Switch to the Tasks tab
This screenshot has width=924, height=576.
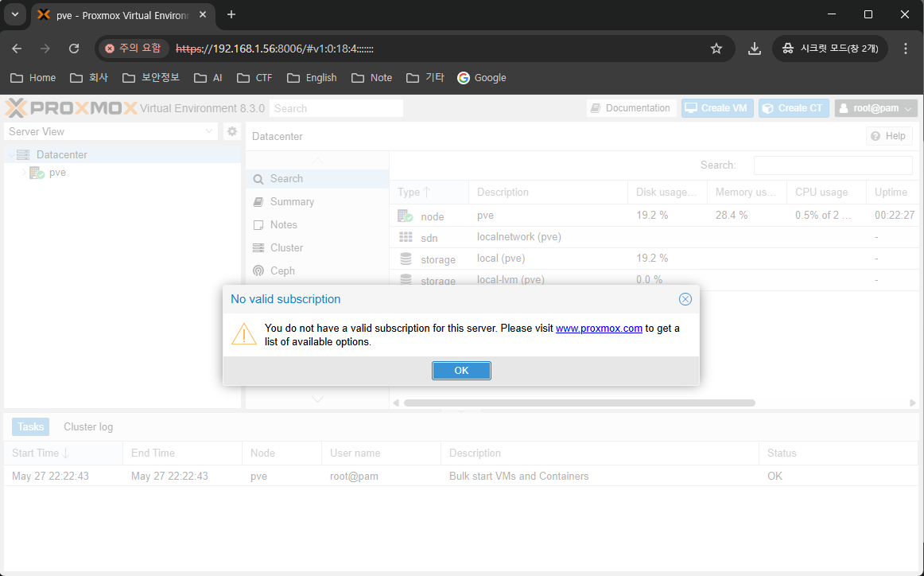tap(30, 427)
